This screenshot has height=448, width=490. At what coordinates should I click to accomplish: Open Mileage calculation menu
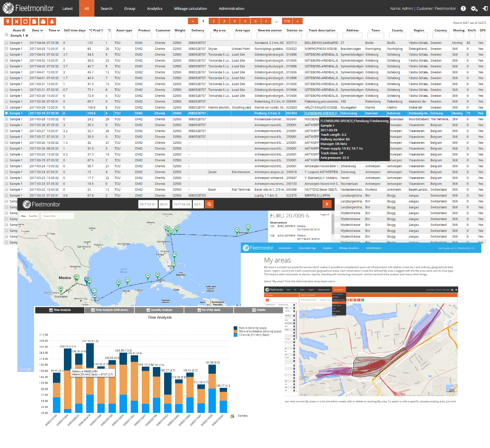pyautogui.click(x=191, y=8)
